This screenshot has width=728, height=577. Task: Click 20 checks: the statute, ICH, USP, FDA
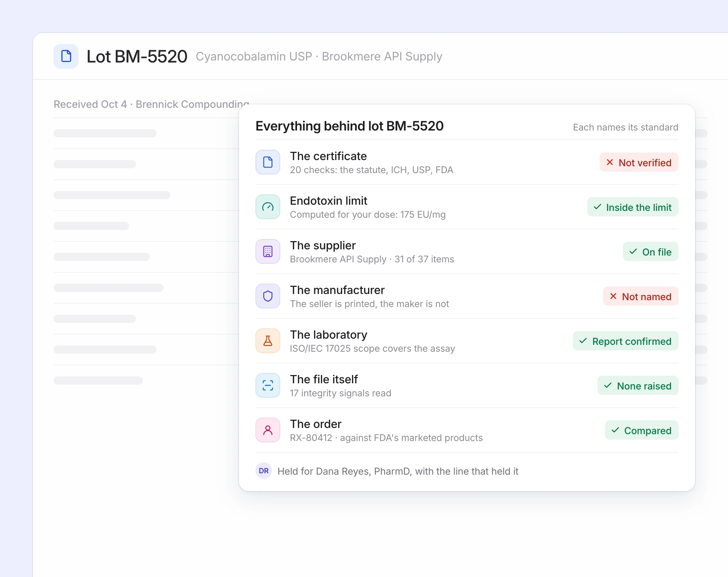(x=372, y=170)
